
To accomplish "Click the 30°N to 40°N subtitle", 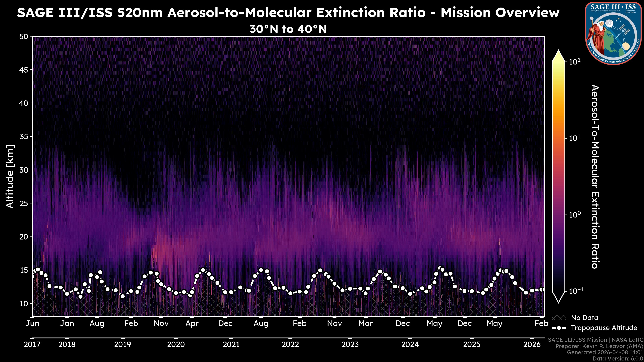I will (x=288, y=29).
